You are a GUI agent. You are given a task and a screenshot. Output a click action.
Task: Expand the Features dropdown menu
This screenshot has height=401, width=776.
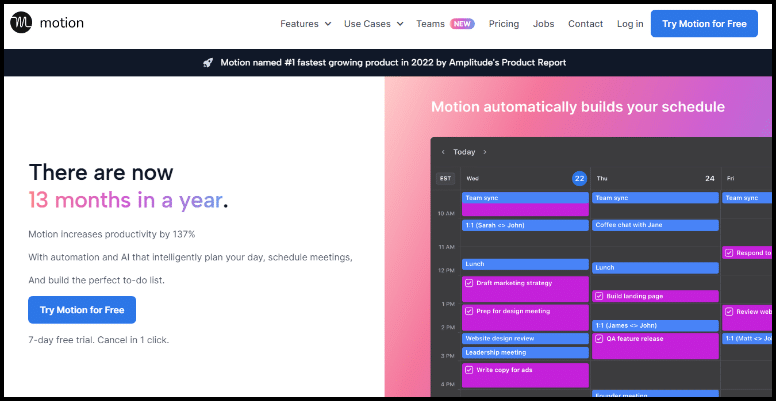(305, 24)
